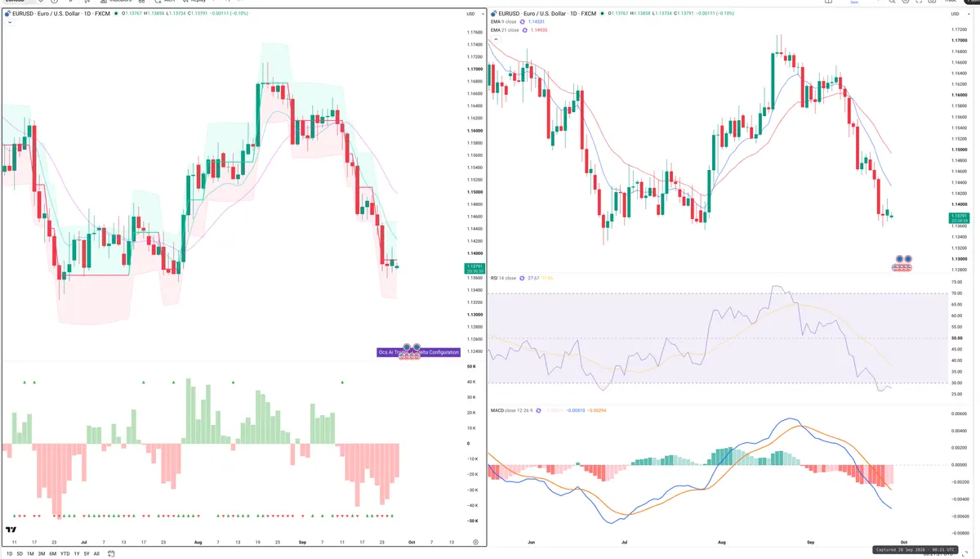The height and width of the screenshot is (559, 980).
Task: Click economic event flag icons on EMA chart
Action: pos(902,263)
